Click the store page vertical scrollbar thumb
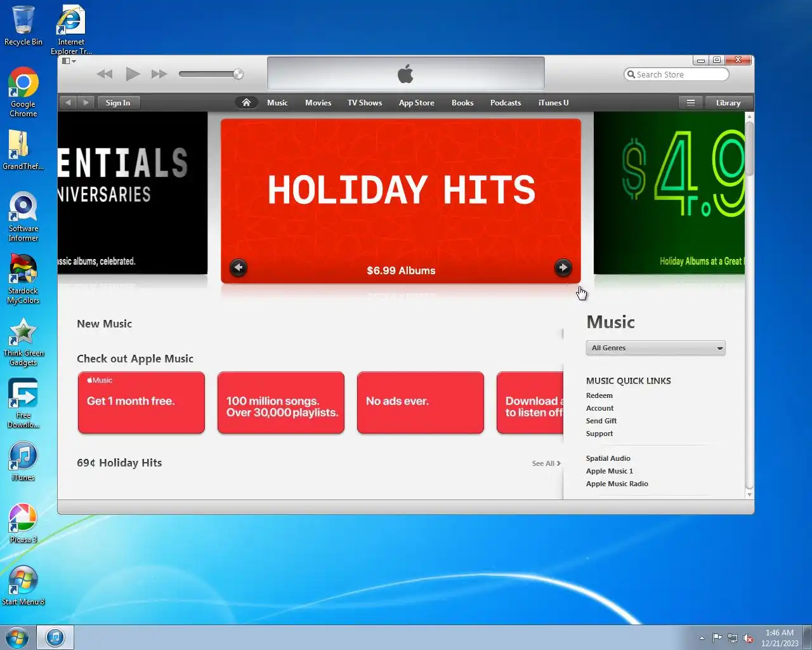812x650 pixels. [749, 149]
